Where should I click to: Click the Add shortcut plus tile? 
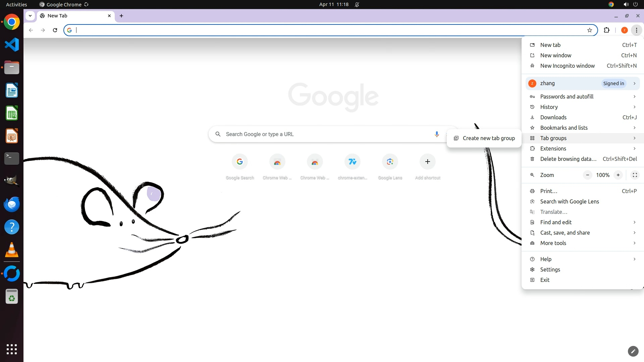click(x=427, y=162)
